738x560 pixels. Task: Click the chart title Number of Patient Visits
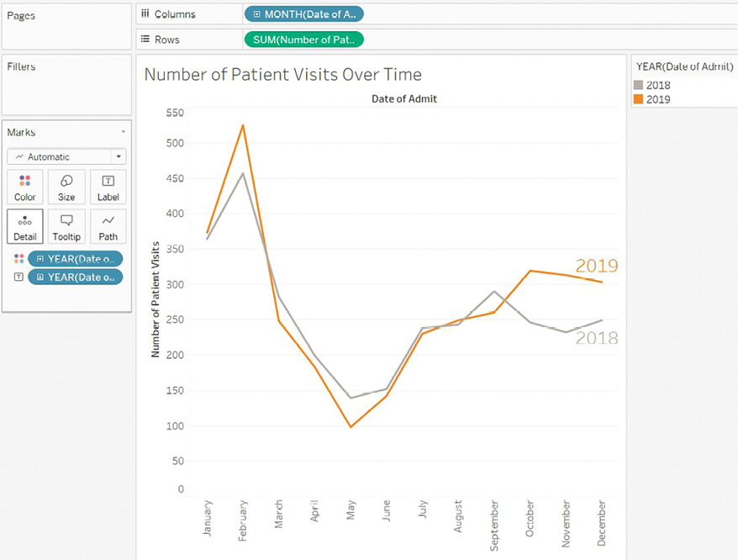[282, 75]
